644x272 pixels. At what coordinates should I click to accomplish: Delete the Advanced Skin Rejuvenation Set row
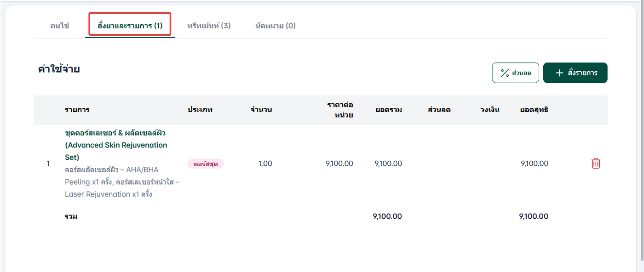[596, 164]
